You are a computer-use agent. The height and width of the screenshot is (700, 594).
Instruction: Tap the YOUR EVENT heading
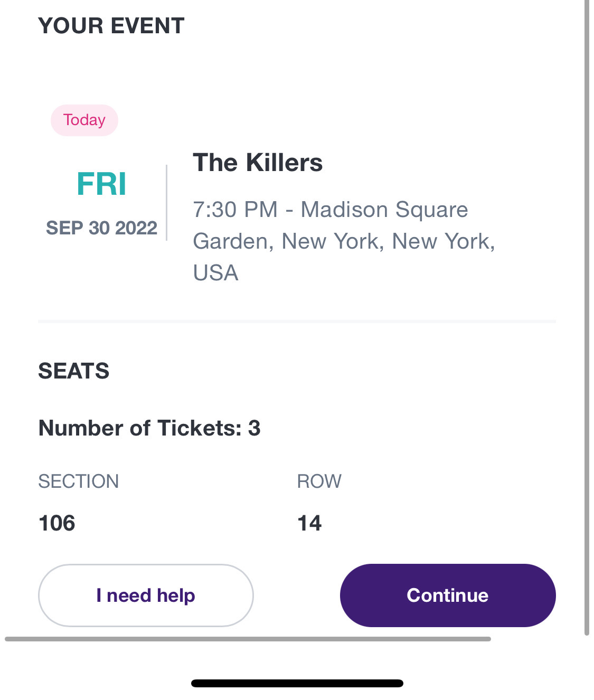111,26
